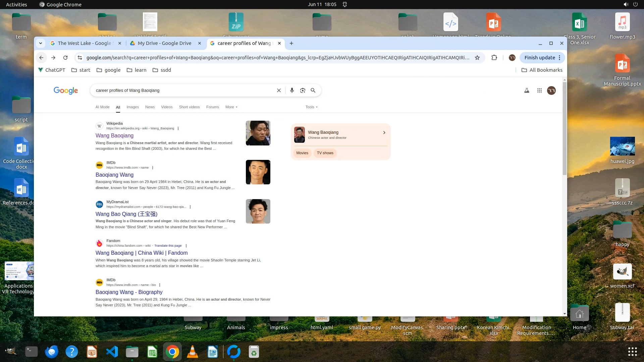Switch to the Images search tab

click(132, 107)
